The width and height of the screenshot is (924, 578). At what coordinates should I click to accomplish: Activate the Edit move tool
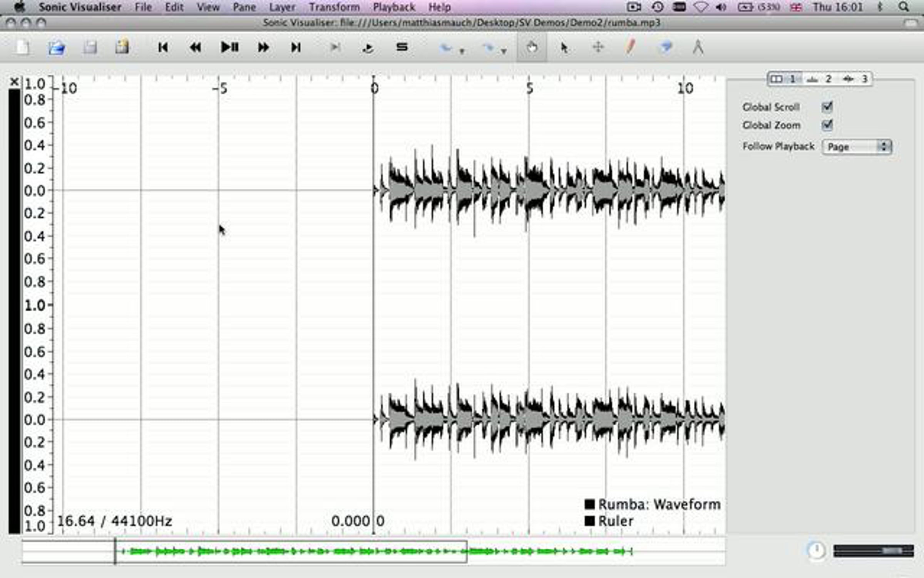click(x=598, y=47)
